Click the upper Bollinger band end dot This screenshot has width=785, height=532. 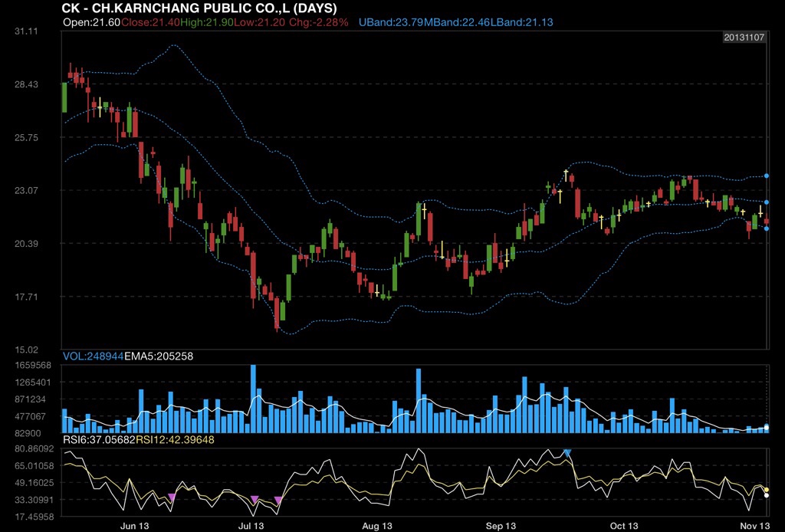pyautogui.click(x=767, y=176)
